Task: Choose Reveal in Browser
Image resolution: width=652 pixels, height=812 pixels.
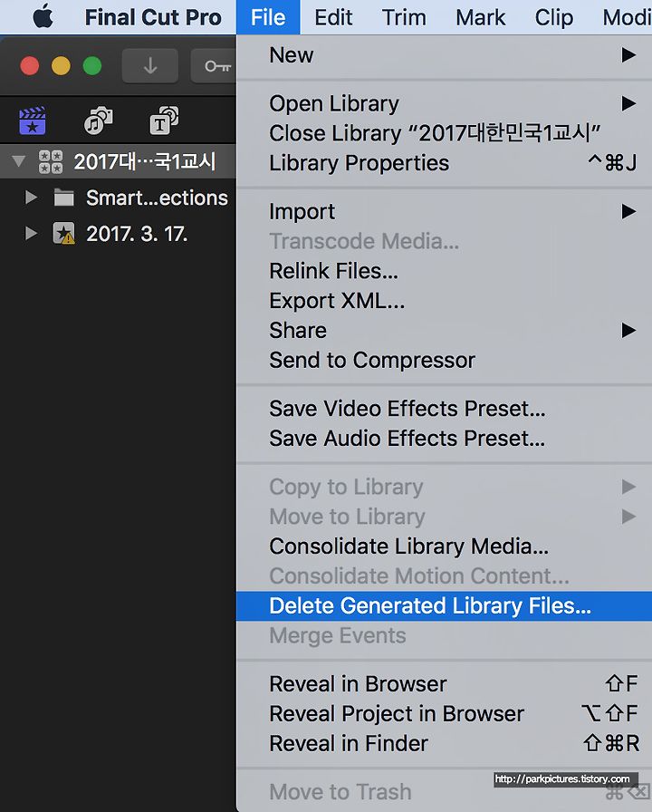Action: click(x=444, y=684)
